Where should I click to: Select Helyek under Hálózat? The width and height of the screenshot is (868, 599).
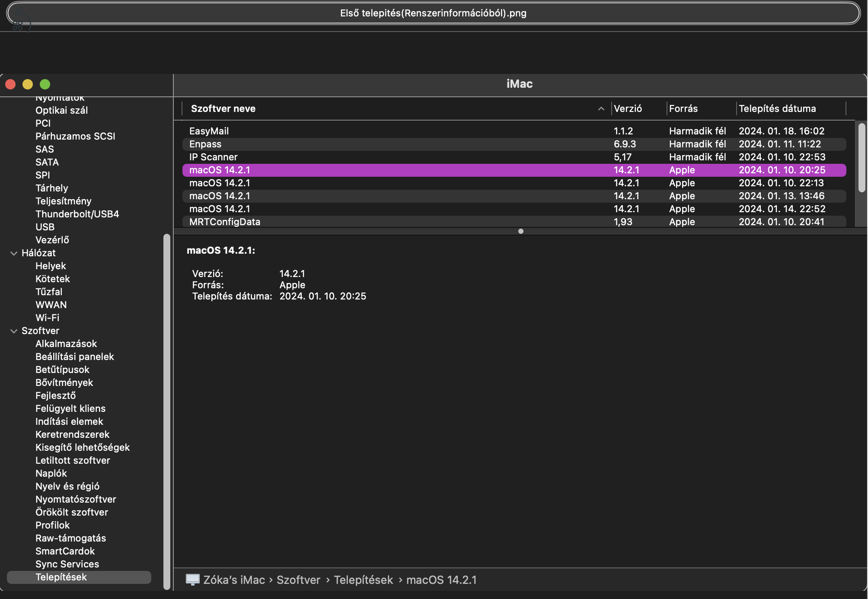(51, 266)
